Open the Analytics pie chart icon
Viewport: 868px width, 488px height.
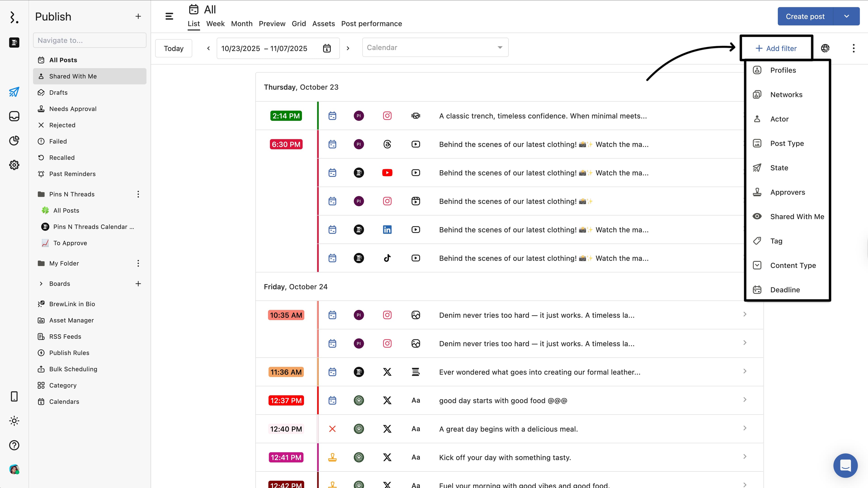coord(14,141)
